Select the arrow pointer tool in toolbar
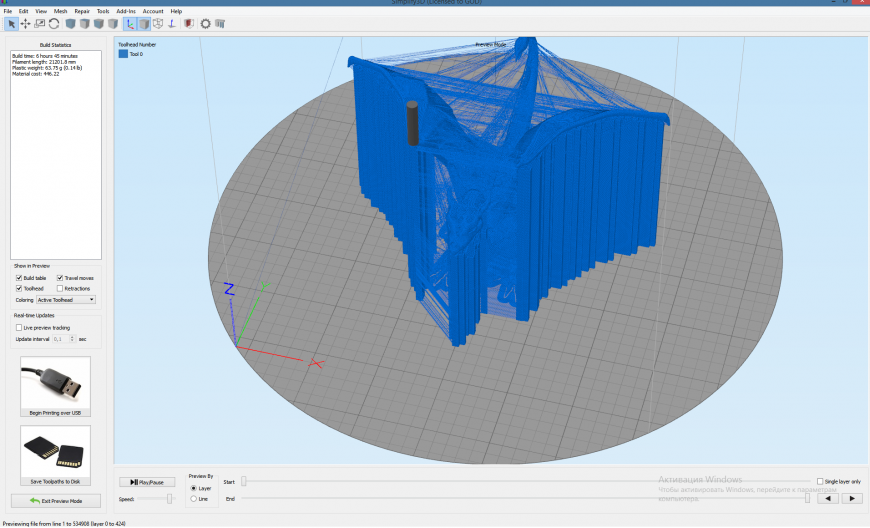Image resolution: width=870 pixels, height=528 pixels. tap(12, 23)
